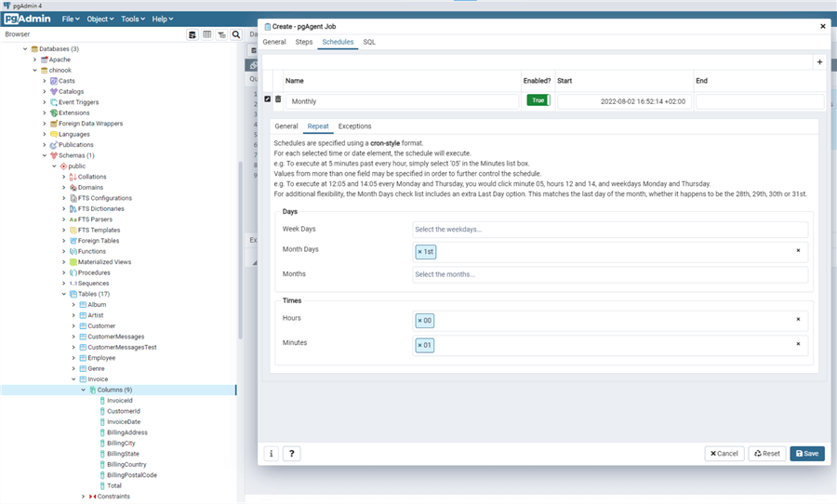Switch to the Exceptions tab

pos(354,126)
